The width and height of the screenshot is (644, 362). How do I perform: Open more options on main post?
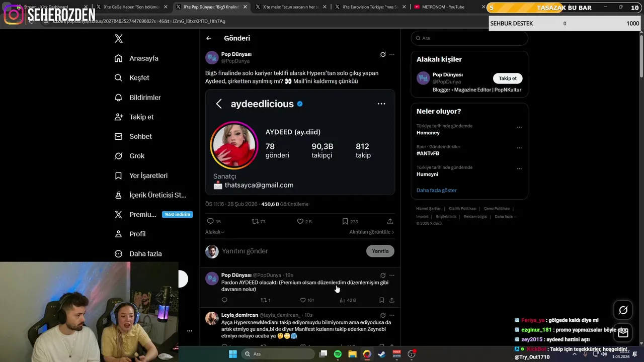[392, 54]
